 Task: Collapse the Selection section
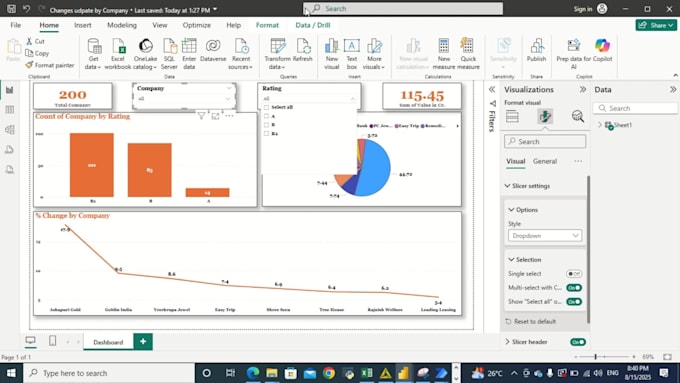pos(511,259)
